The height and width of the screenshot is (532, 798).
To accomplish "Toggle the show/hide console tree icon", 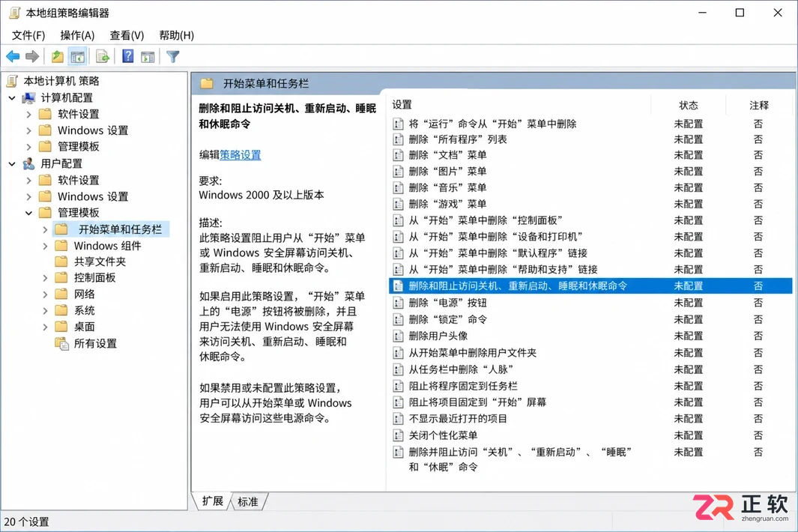I will [x=78, y=56].
